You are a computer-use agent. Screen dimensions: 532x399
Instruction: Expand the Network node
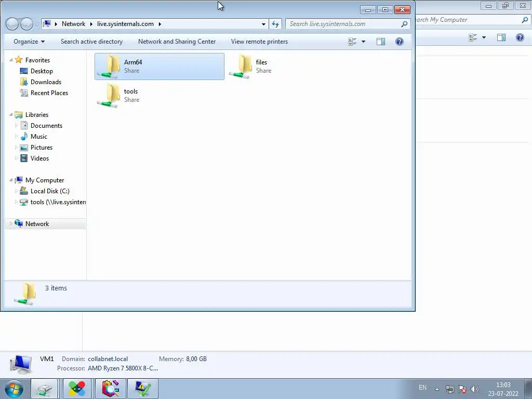click(x=11, y=223)
